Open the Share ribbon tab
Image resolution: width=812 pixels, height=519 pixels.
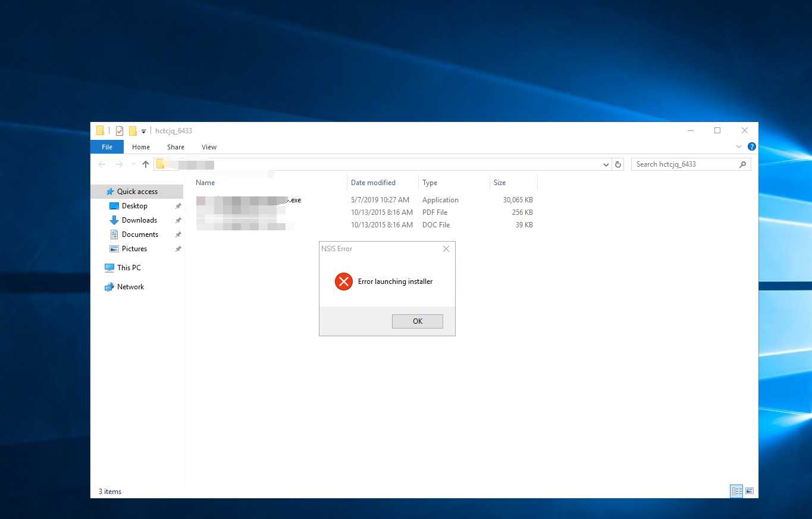click(x=175, y=147)
